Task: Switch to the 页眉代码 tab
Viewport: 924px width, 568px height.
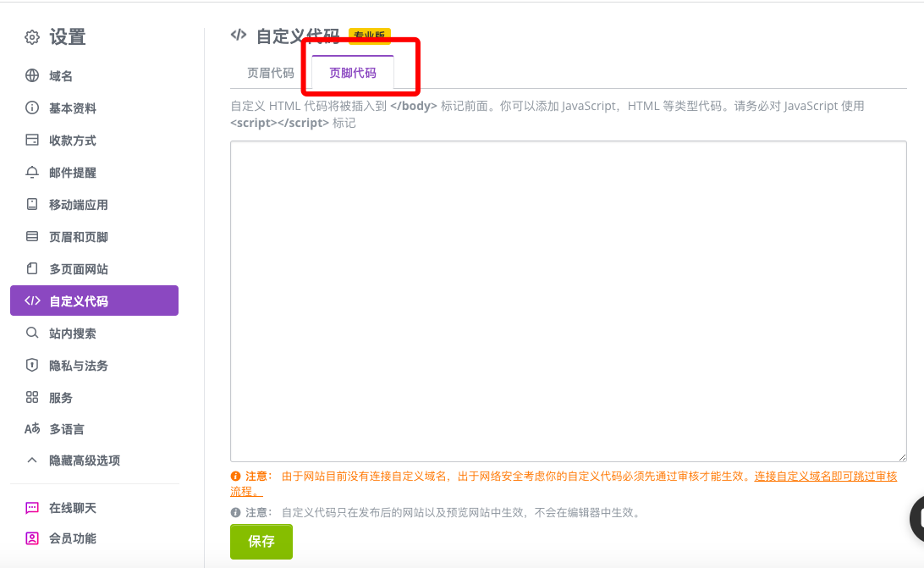Action: (271, 73)
